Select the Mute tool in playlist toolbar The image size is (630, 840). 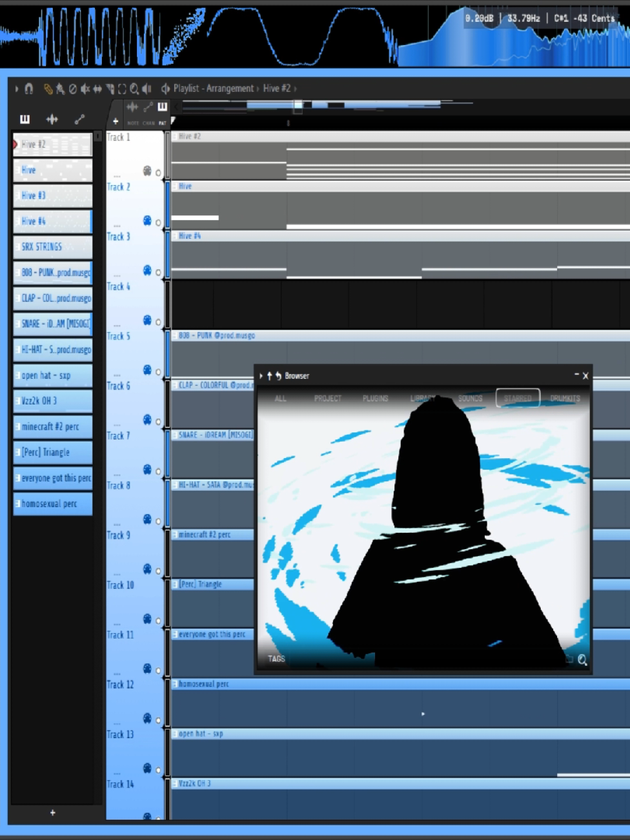point(85,88)
